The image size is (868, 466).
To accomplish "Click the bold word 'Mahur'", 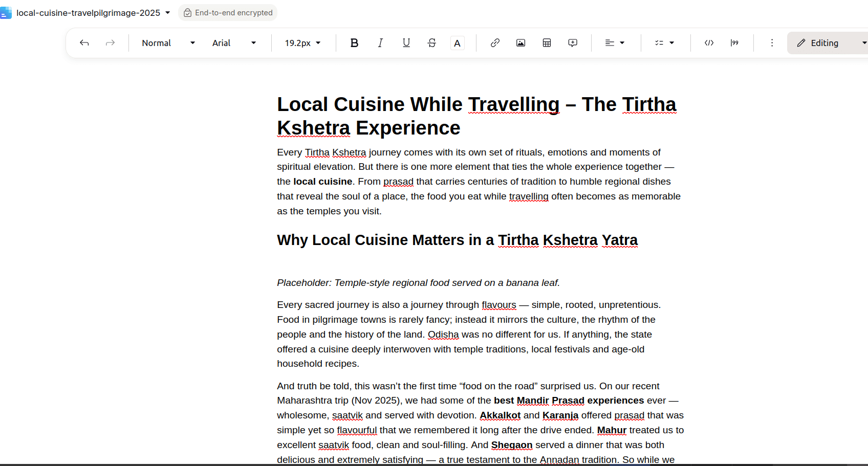I will 612,430.
